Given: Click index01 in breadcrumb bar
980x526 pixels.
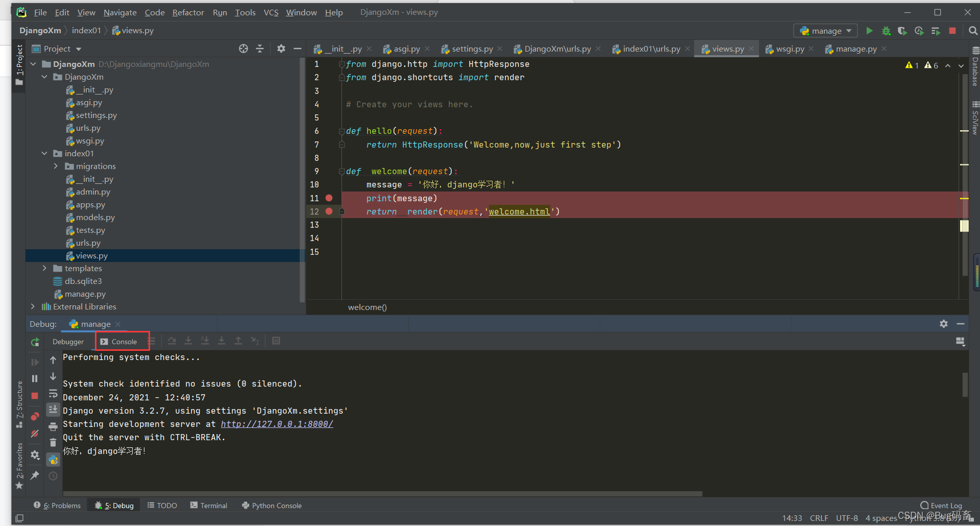Looking at the screenshot, I should click(86, 31).
